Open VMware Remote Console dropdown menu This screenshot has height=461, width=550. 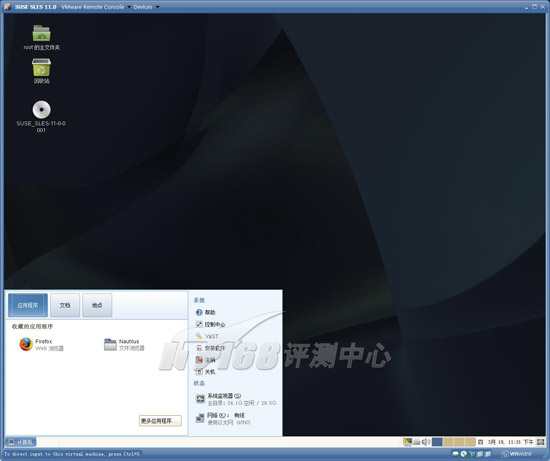coord(96,7)
